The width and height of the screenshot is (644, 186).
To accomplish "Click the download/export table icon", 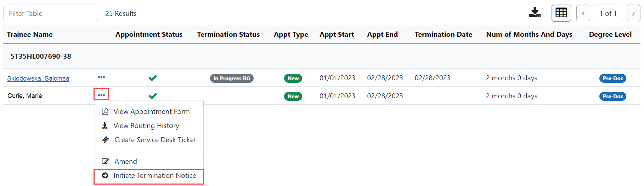I will (535, 13).
